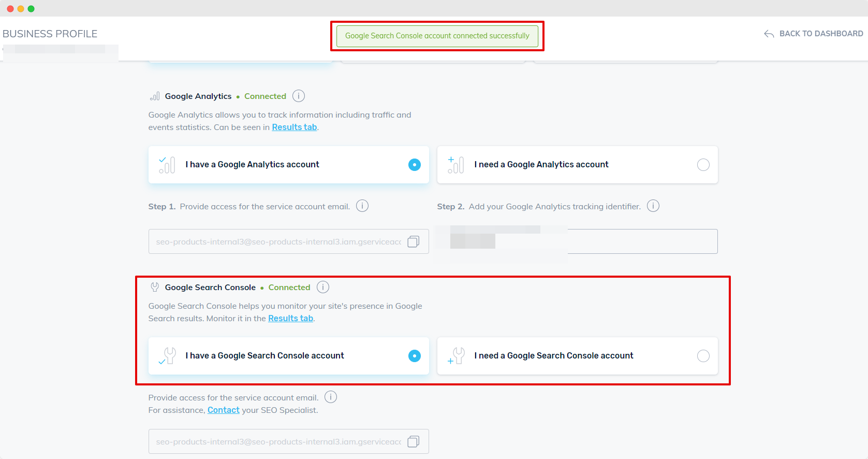The height and width of the screenshot is (459, 868).
Task: Click the Google Analytics 'Connected' status
Action: 265,96
